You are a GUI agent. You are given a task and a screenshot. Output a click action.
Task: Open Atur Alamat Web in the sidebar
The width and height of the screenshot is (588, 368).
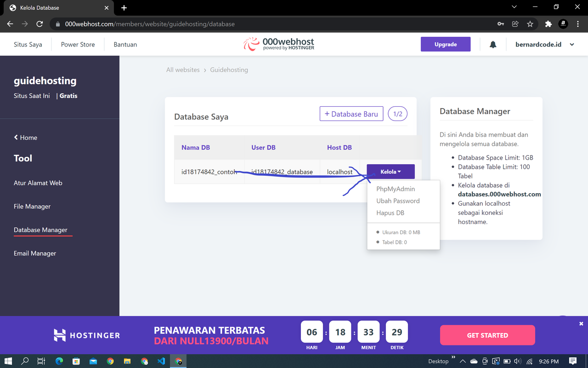38,183
